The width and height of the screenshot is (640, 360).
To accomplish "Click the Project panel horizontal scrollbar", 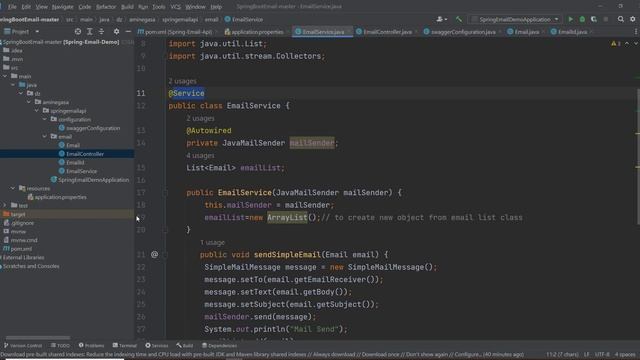I will tap(38, 338).
